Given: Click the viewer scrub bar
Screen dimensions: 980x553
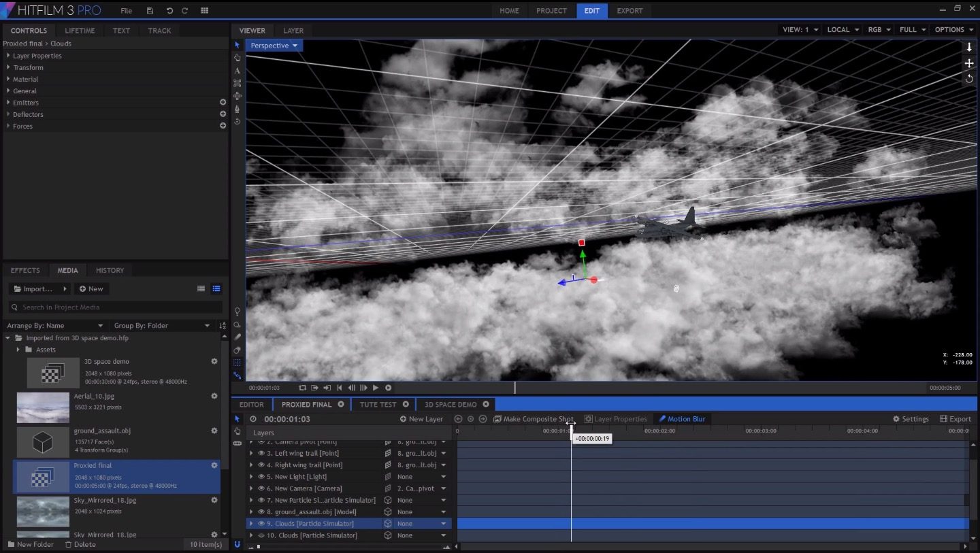Looking at the screenshot, I should click(661, 388).
